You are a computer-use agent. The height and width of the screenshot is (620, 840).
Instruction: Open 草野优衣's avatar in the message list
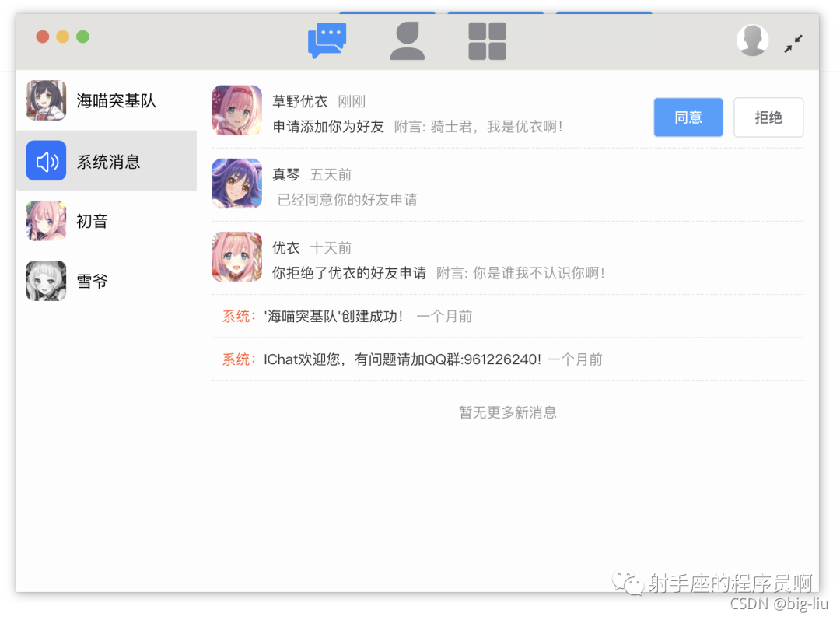(236, 110)
